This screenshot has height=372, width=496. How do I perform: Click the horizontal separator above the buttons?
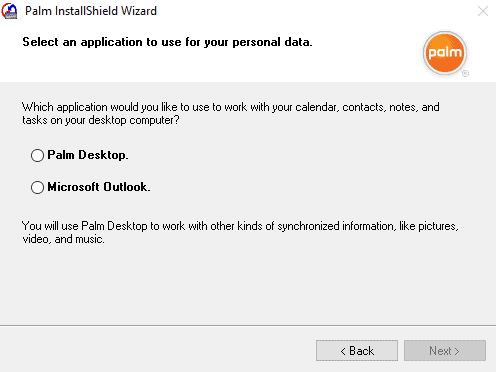tap(248, 325)
